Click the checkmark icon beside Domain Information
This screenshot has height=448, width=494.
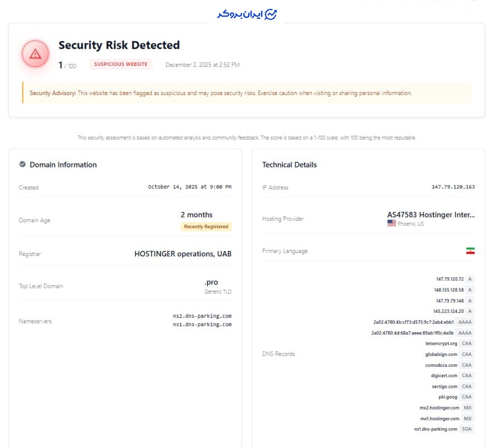[23, 164]
